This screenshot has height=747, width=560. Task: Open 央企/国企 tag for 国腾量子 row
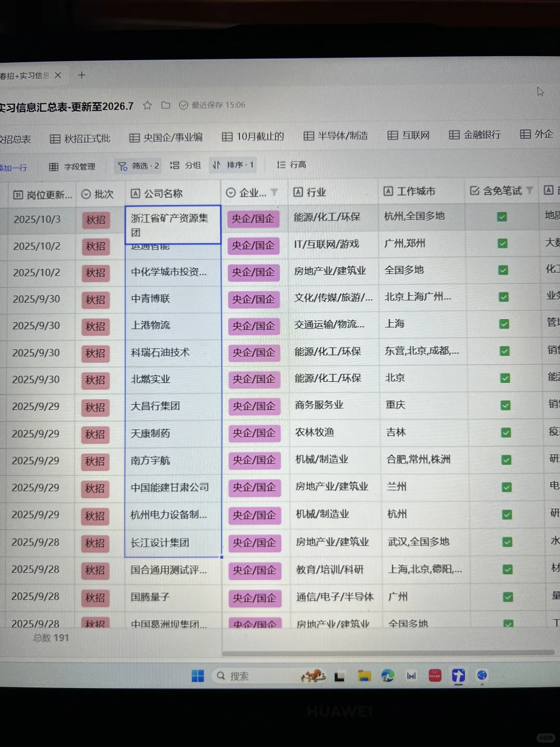[x=254, y=598]
